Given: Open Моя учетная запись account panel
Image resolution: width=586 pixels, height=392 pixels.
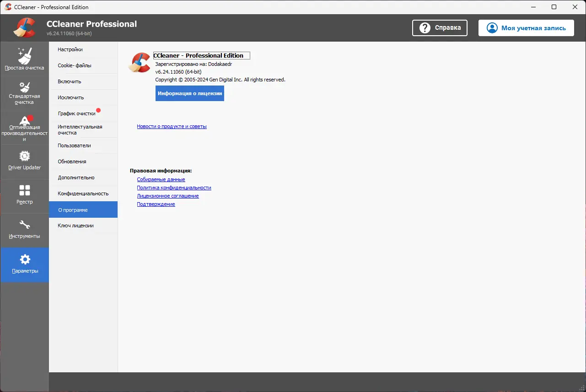Looking at the screenshot, I should click(x=526, y=27).
